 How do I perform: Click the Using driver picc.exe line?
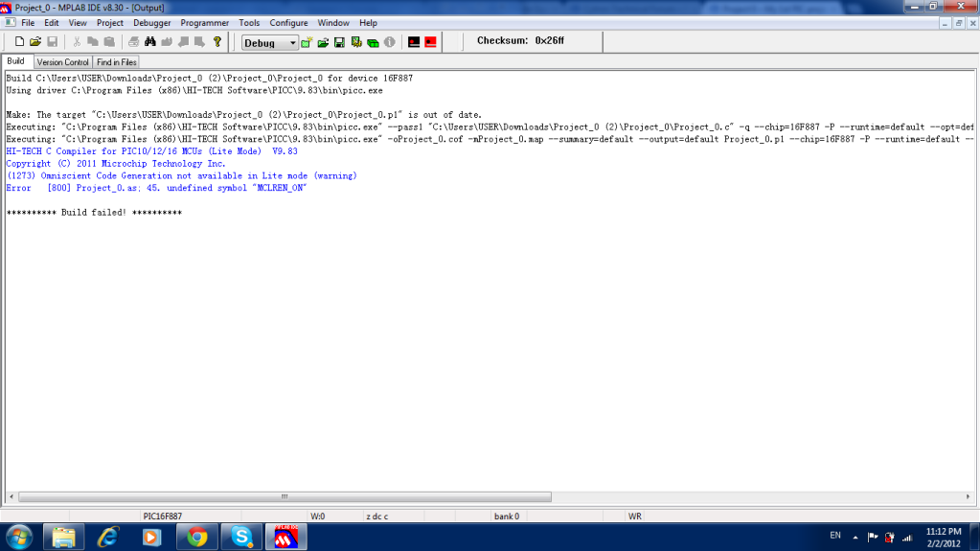(194, 90)
